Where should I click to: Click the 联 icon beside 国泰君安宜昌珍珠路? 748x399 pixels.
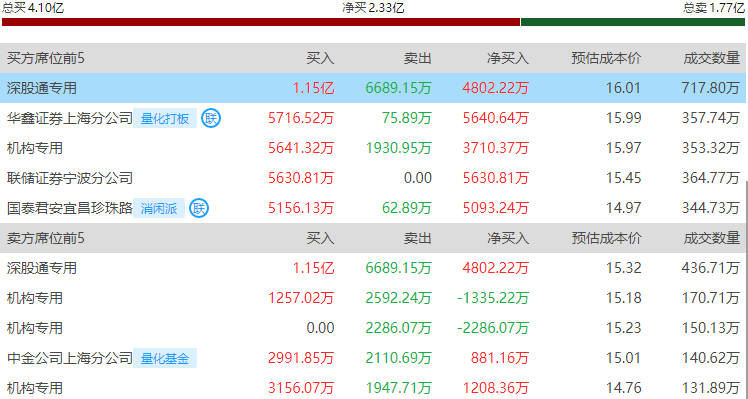tap(199, 208)
